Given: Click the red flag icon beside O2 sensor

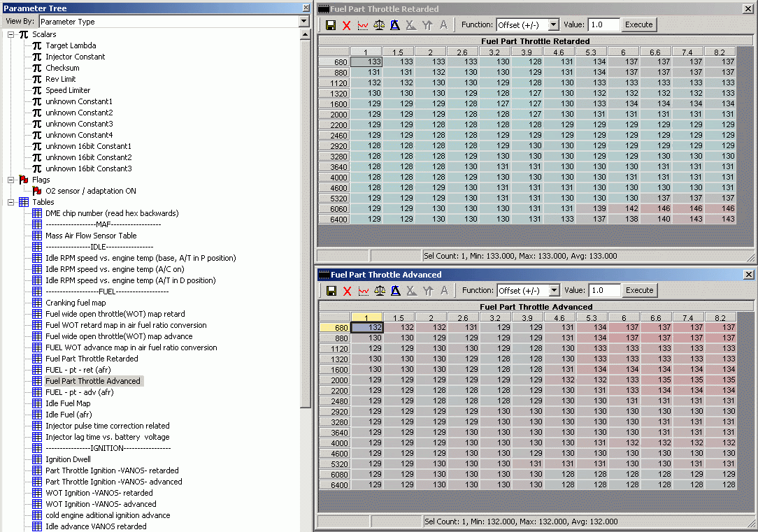Looking at the screenshot, I should (37, 191).
